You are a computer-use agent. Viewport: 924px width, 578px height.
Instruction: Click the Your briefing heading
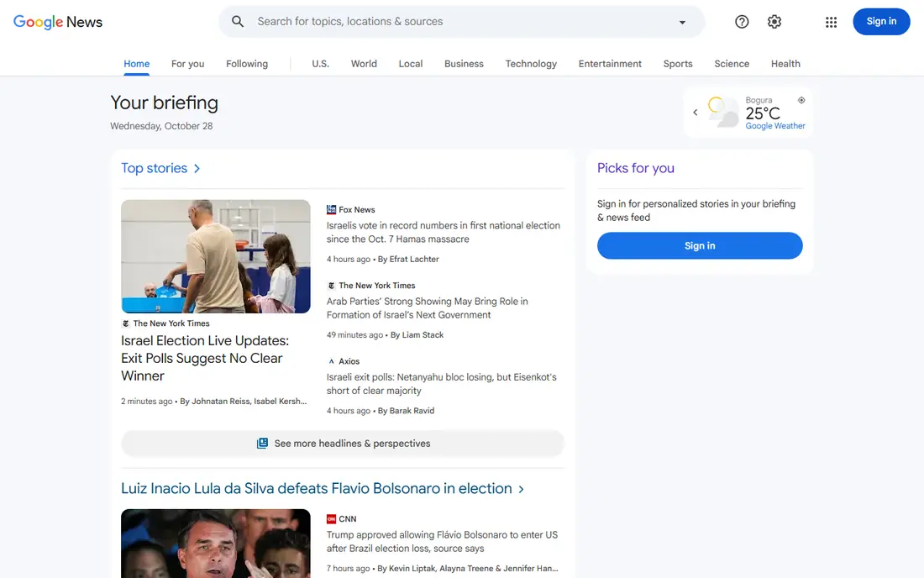tap(165, 103)
